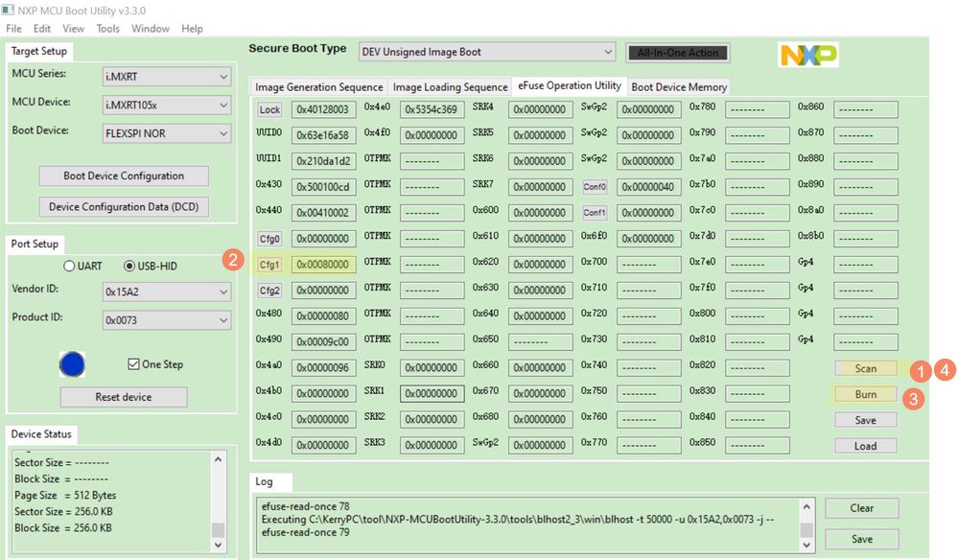Open the Tools menu
Image resolution: width=958 pixels, height=560 pixels.
pyautogui.click(x=107, y=29)
